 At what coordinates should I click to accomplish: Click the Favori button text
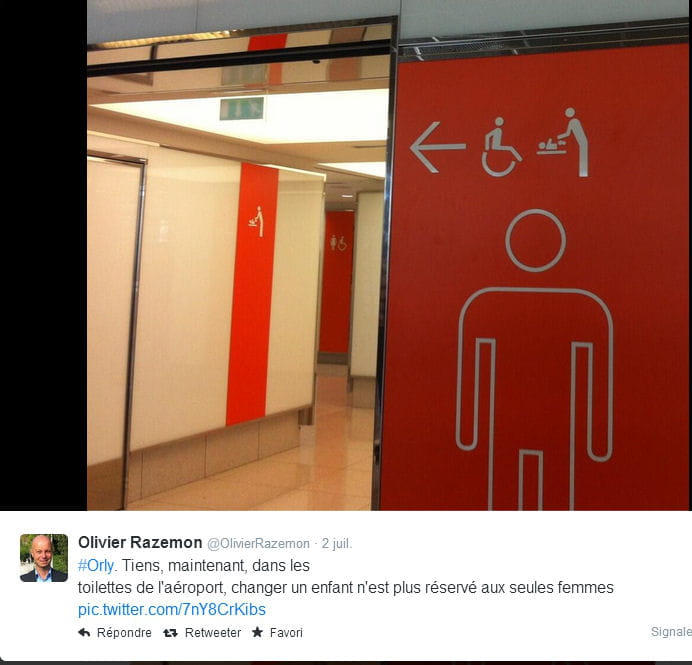pos(286,633)
